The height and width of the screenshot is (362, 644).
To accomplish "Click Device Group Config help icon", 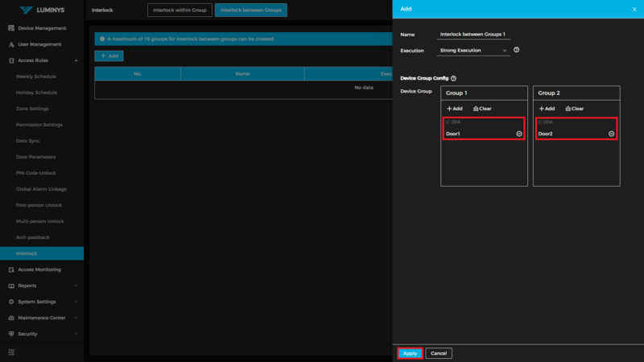I will [454, 78].
